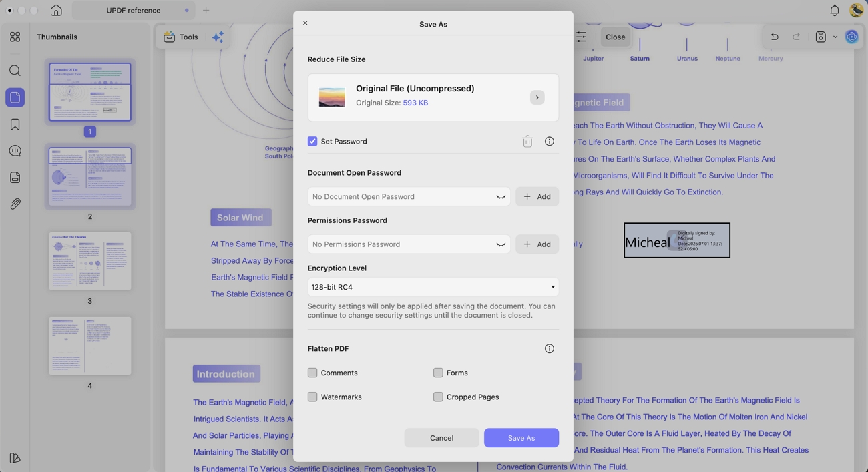Image resolution: width=868 pixels, height=472 pixels.
Task: Expand Original File compression options arrow
Action: [537, 97]
